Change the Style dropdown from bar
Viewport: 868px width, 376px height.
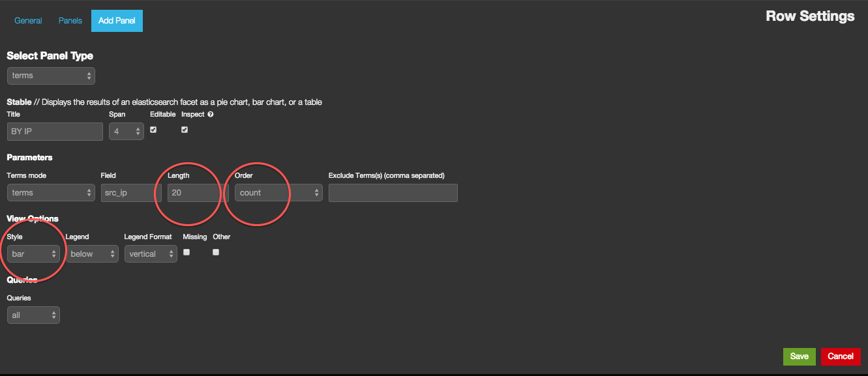[33, 254]
